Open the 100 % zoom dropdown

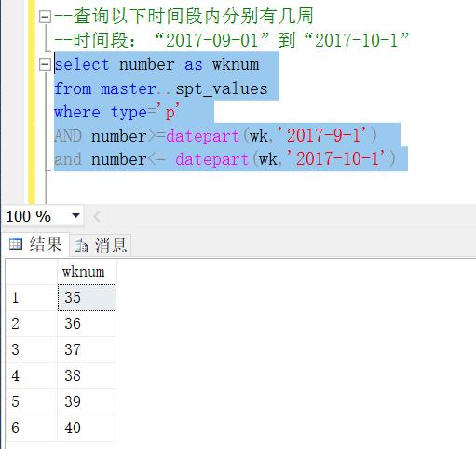[75, 215]
